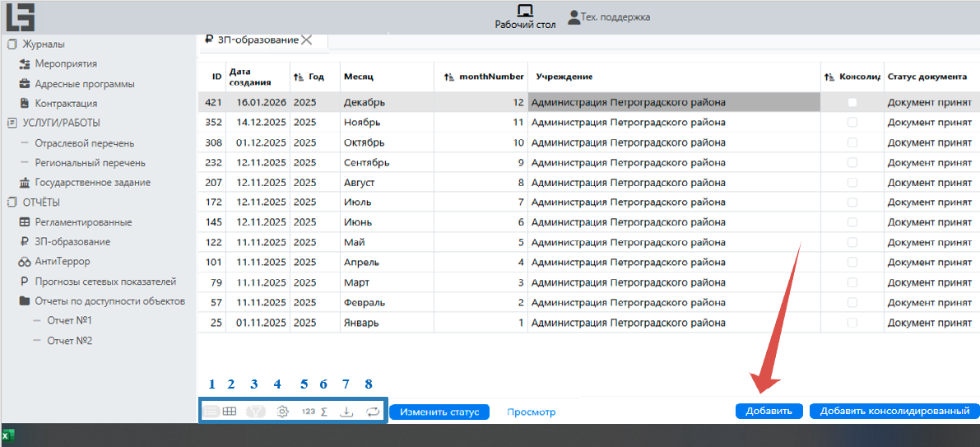Click the Добавить button

769,412
